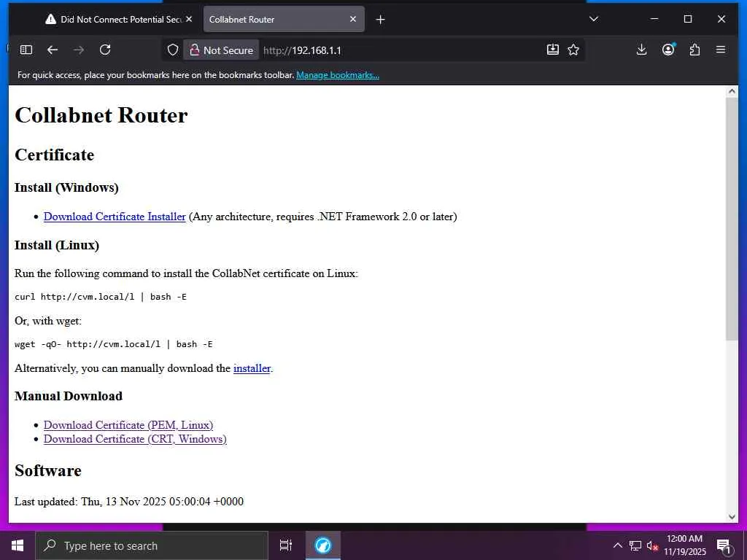Open Task View on the taskbar
Viewport: 747px width, 560px height.
pyautogui.click(x=286, y=545)
